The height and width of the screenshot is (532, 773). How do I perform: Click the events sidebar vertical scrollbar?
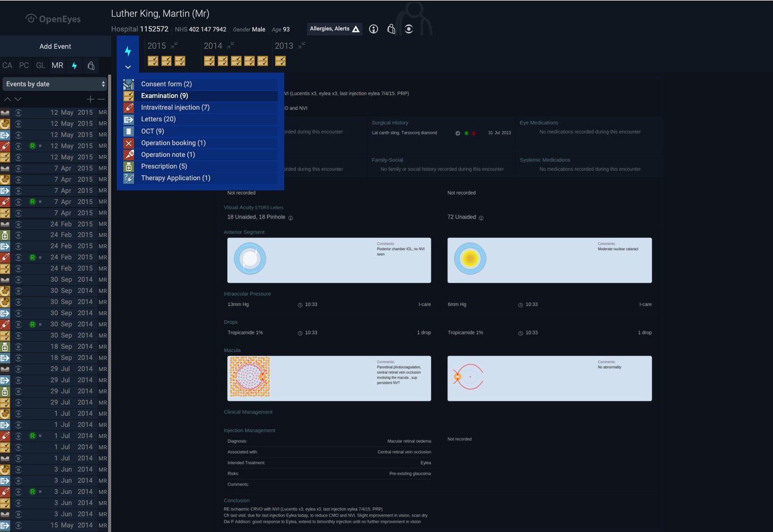point(110,305)
